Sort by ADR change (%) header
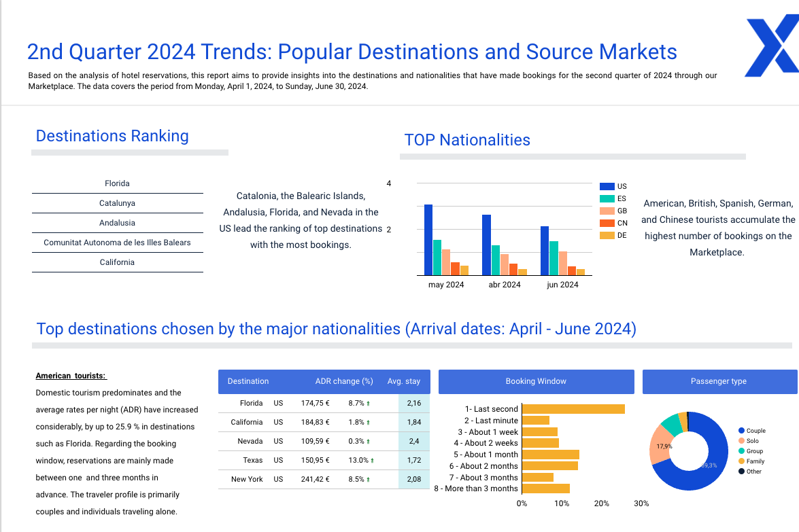 click(x=344, y=381)
